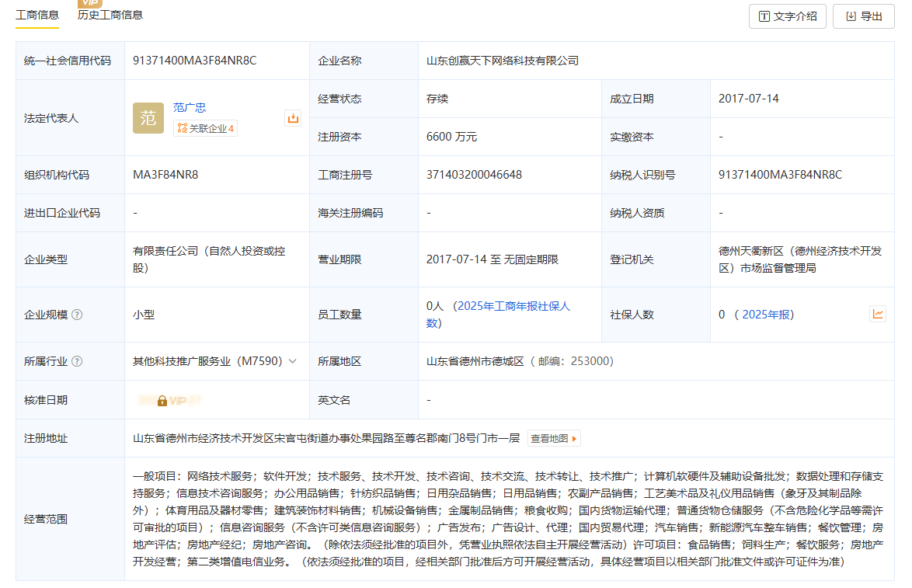Image resolution: width=912 pixels, height=588 pixels.
Task: Select the 经营范围 business scope paragraph
Action: coord(508,519)
